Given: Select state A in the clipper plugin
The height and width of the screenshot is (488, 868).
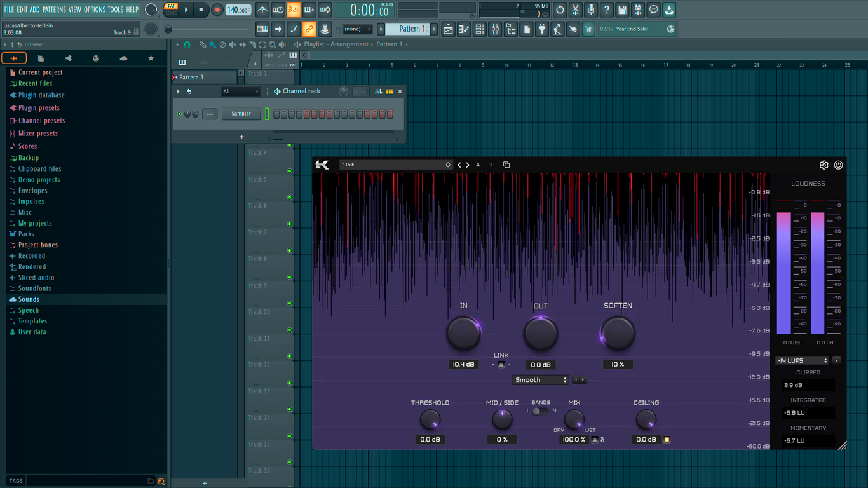Looking at the screenshot, I should click(x=478, y=165).
